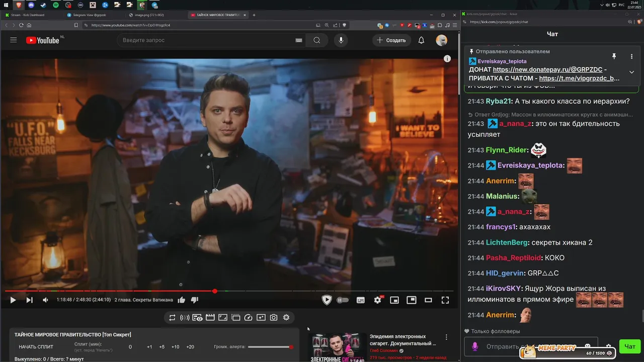Open picture-in-picture mode
This screenshot has height=362, width=644.
tap(412, 300)
